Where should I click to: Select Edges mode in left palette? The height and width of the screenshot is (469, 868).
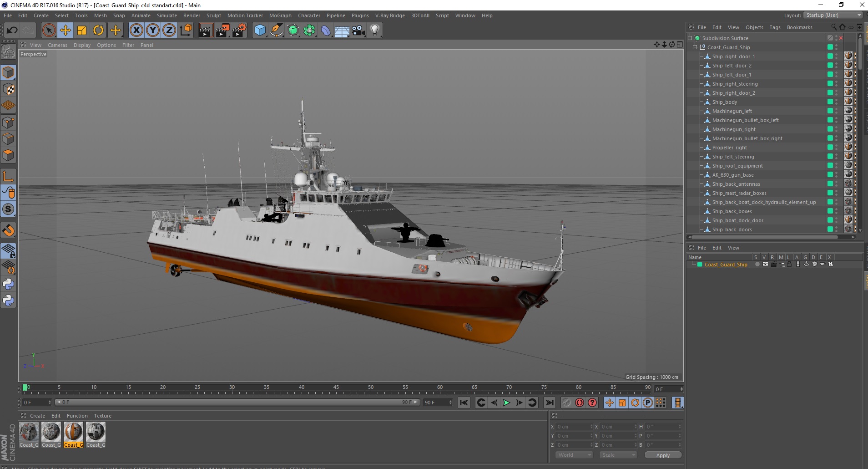8,139
